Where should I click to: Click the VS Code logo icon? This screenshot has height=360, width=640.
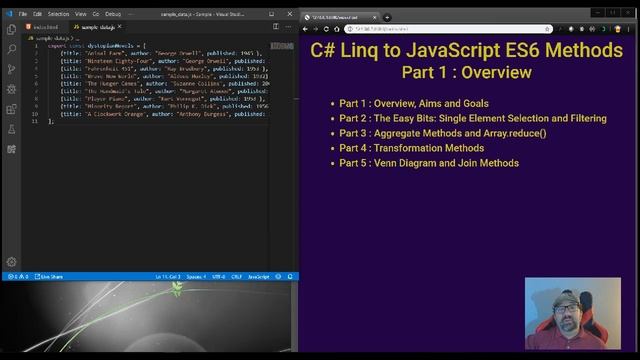[9, 14]
